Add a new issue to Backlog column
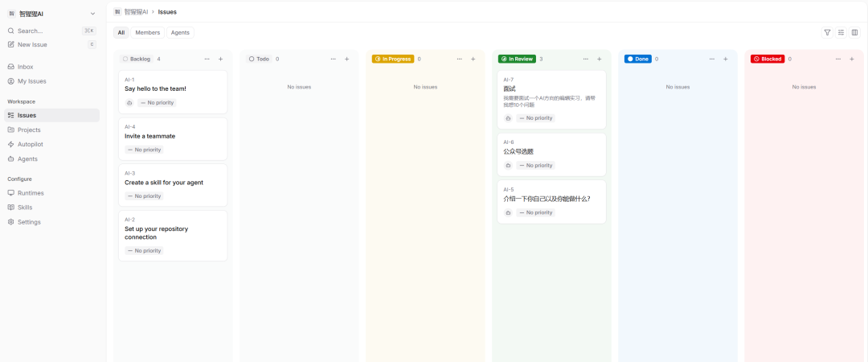The height and width of the screenshot is (362, 868). click(x=220, y=59)
